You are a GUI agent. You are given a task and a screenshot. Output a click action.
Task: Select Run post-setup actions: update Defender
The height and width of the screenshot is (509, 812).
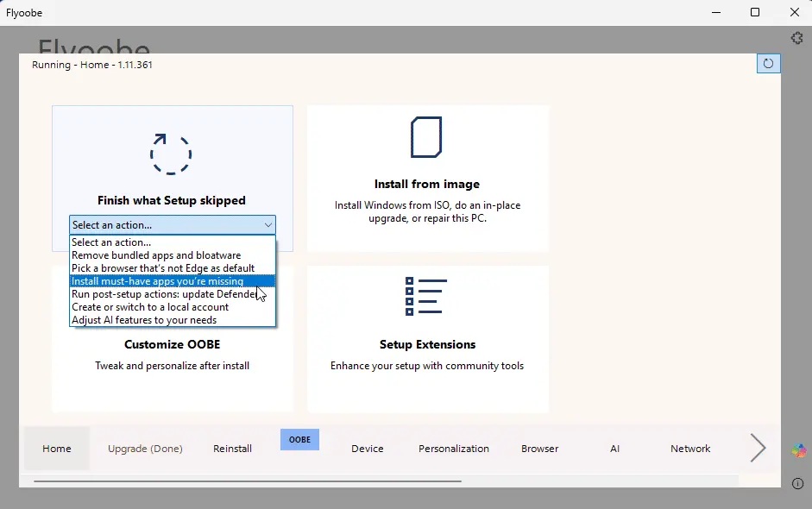(173, 294)
